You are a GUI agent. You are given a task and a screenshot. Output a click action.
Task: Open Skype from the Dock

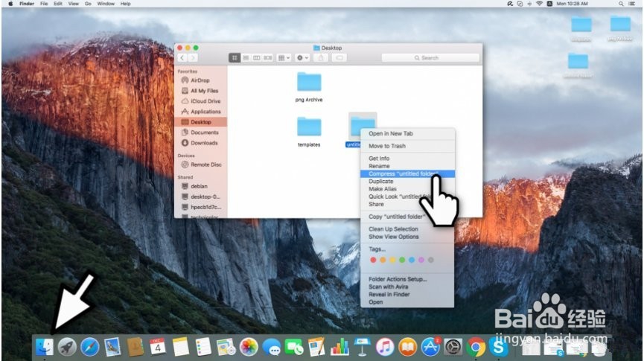click(x=498, y=348)
